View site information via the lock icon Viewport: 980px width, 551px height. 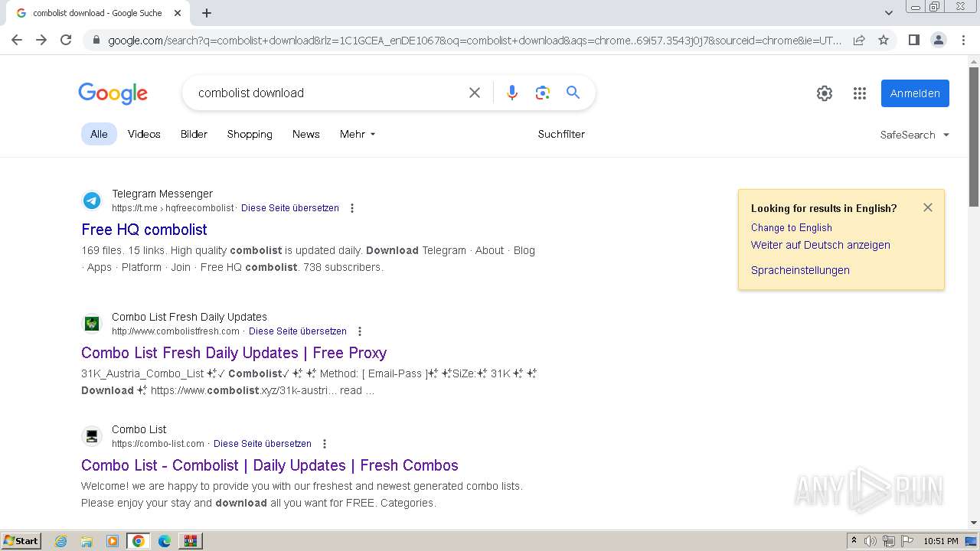click(96, 40)
